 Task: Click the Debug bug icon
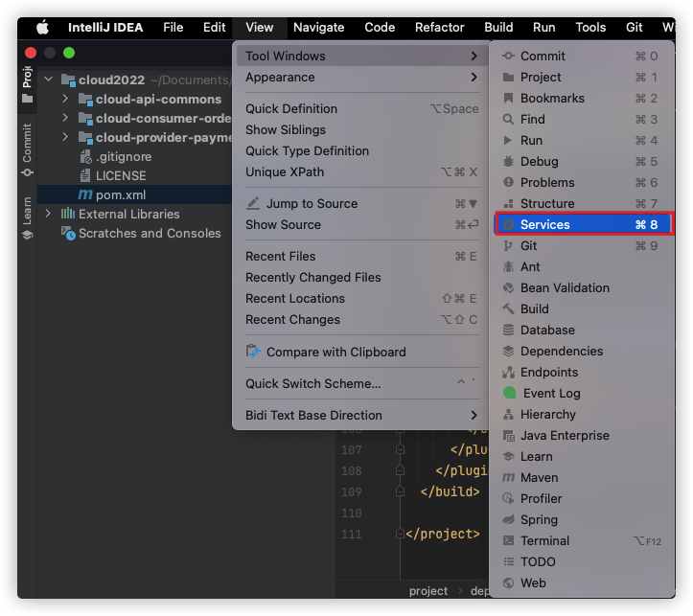tap(508, 162)
